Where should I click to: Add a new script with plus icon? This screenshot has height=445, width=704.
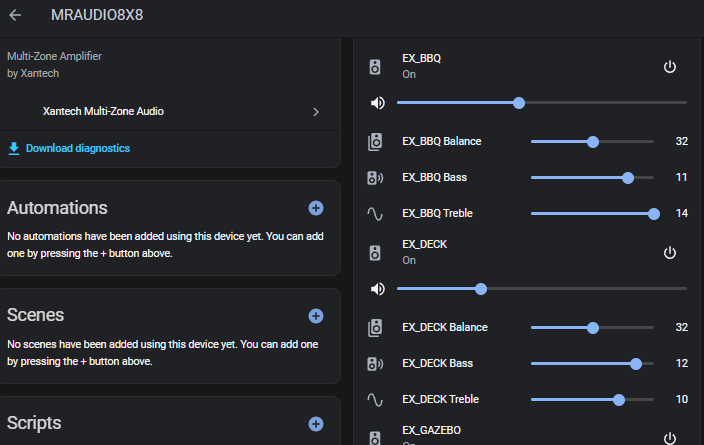click(x=316, y=424)
